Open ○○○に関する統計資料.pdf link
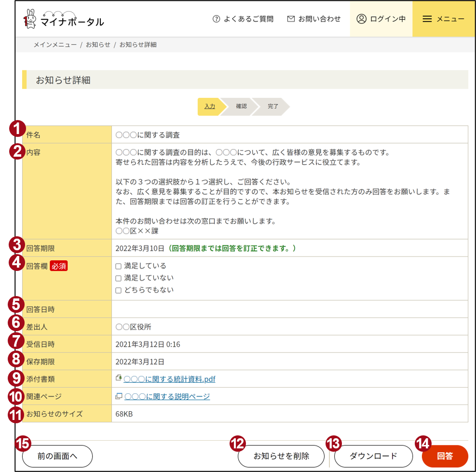The height and width of the screenshot is (472, 476). coord(169,379)
